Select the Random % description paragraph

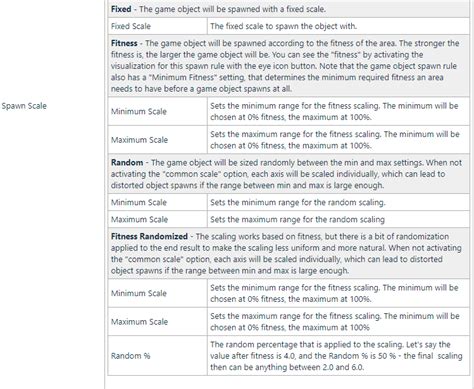pos(336,356)
